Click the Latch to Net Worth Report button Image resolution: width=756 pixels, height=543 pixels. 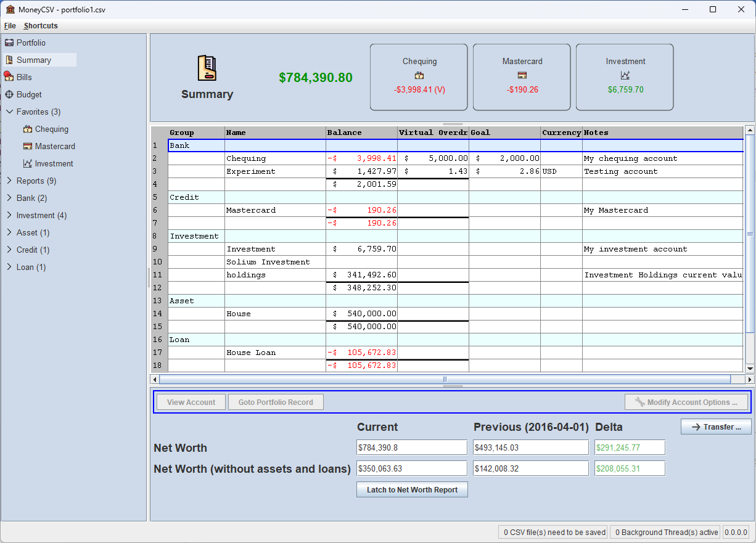pos(412,489)
